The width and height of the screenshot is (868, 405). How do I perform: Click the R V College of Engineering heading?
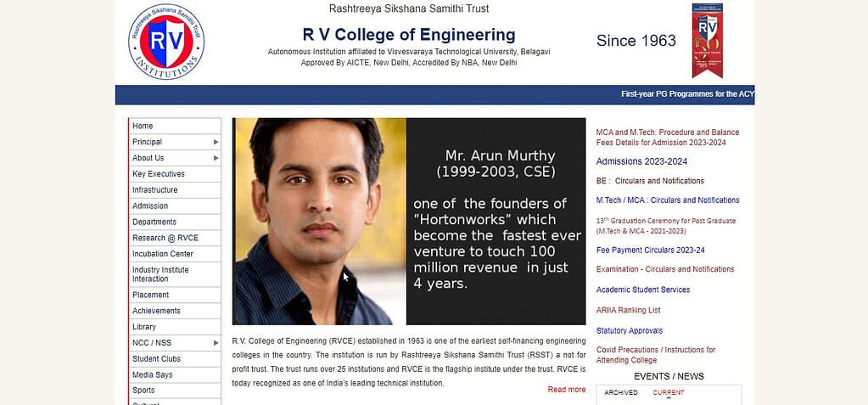pyautogui.click(x=409, y=35)
